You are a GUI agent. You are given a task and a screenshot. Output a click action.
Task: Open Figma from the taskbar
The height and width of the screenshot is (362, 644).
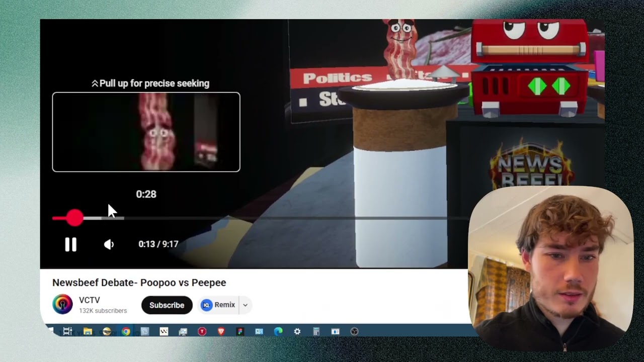point(240,331)
